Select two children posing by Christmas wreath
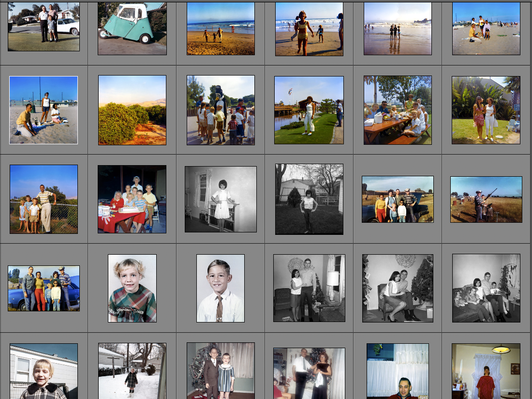The image size is (532, 399). 221,370
